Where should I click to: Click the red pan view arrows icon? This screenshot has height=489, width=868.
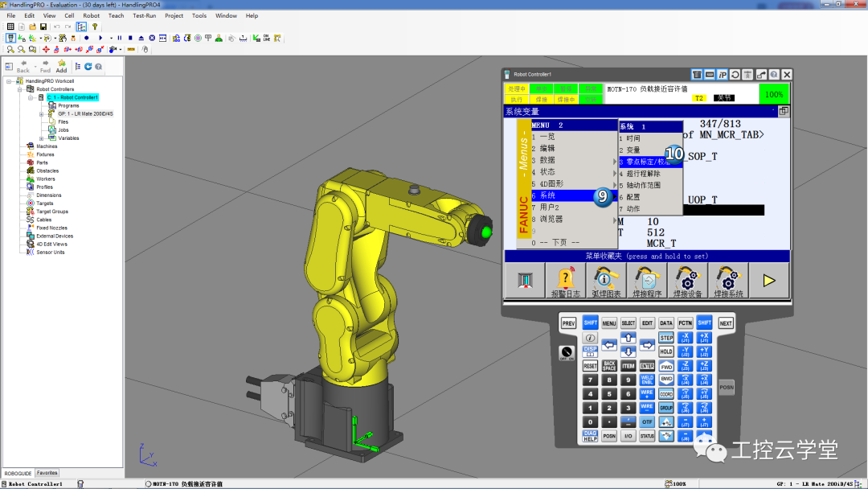tap(46, 49)
